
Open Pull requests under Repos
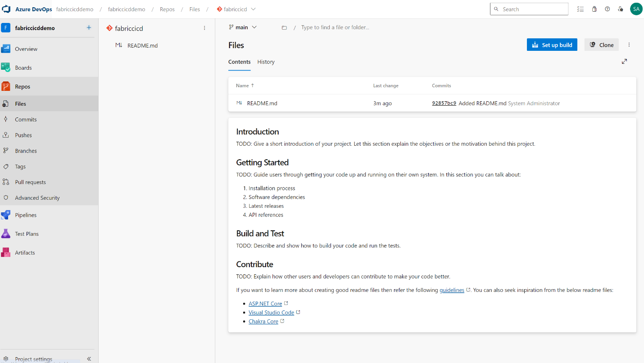click(49, 182)
